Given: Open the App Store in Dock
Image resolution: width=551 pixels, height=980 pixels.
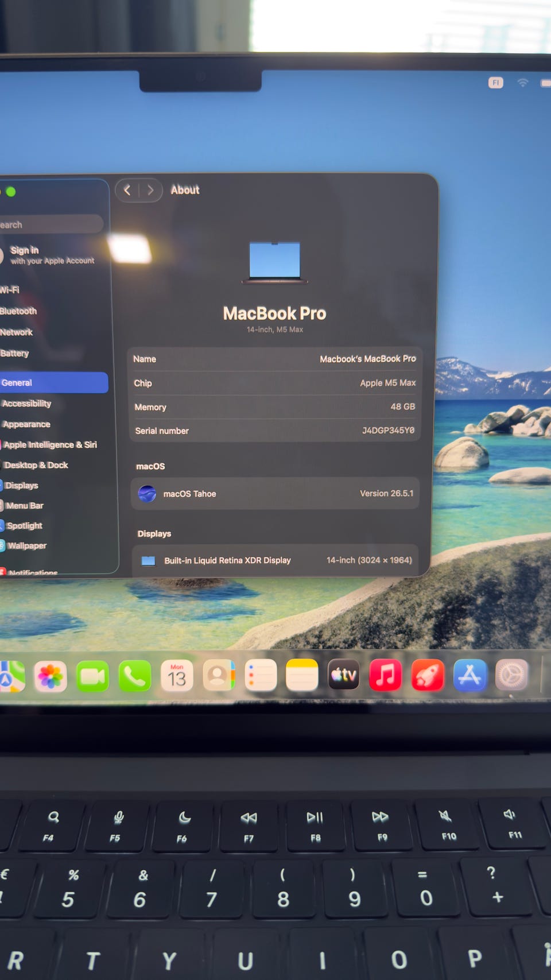Looking at the screenshot, I should [x=470, y=675].
